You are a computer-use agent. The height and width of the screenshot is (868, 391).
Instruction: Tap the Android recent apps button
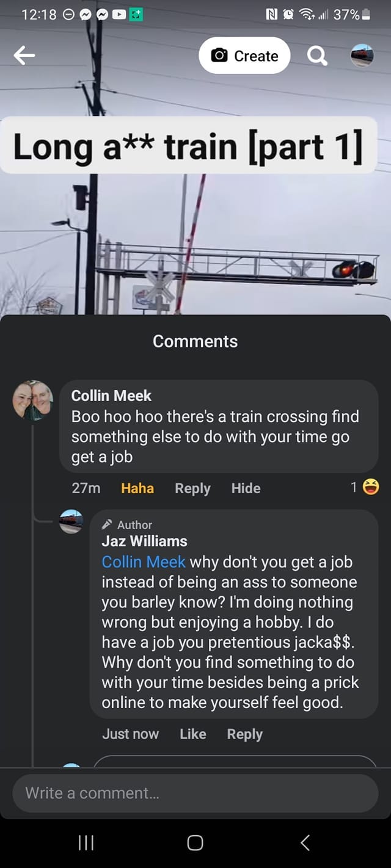(x=86, y=843)
